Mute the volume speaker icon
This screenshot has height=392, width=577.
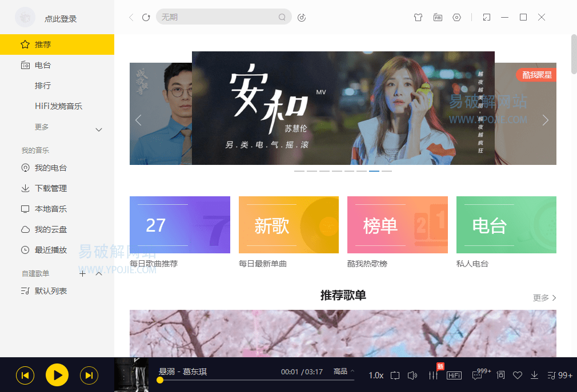[412, 375]
